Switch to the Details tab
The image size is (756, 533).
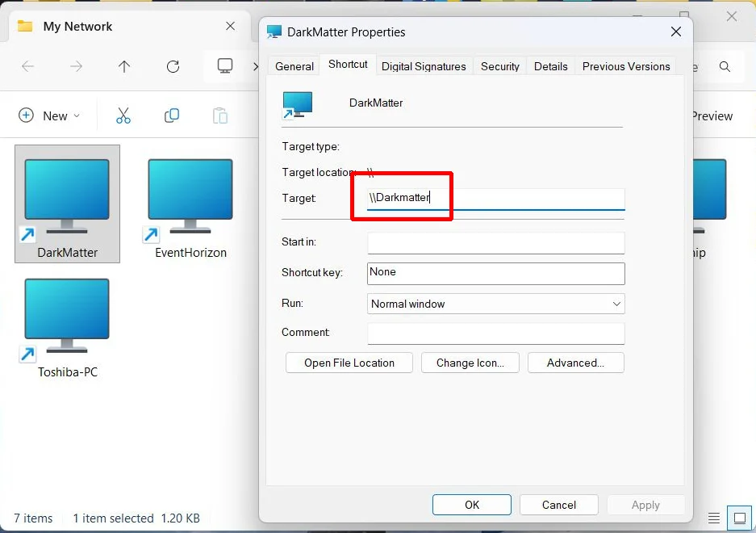pos(550,66)
